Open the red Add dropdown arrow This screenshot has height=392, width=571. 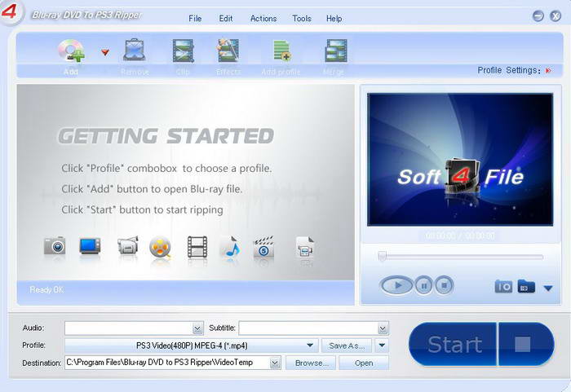105,52
